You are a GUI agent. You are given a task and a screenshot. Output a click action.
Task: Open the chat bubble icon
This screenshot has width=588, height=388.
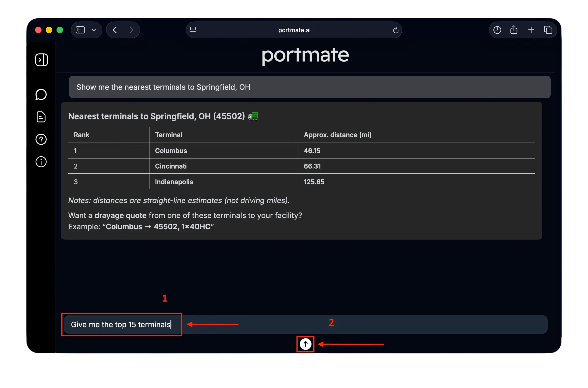[x=41, y=94]
